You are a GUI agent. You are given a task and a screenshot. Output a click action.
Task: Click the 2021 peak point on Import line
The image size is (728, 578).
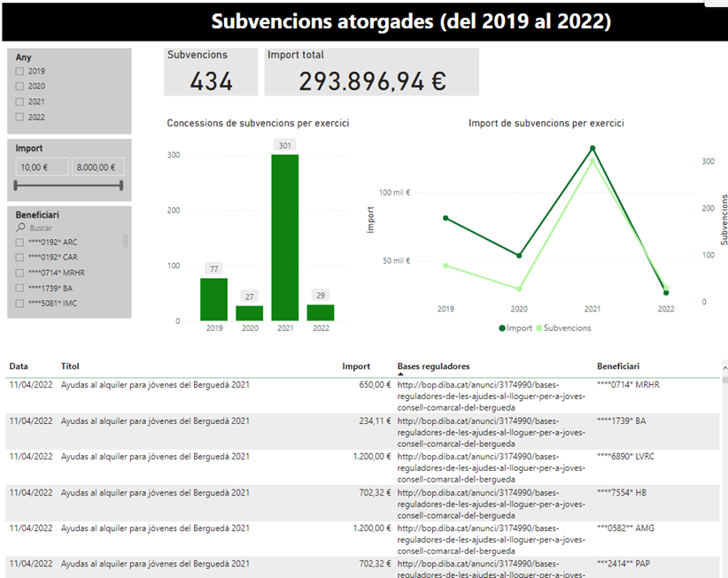tap(592, 149)
